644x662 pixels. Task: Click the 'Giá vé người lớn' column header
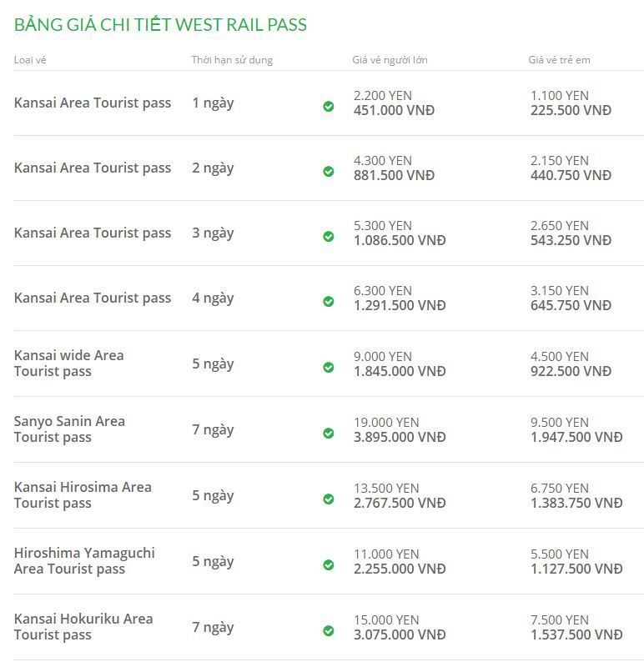pyautogui.click(x=390, y=60)
